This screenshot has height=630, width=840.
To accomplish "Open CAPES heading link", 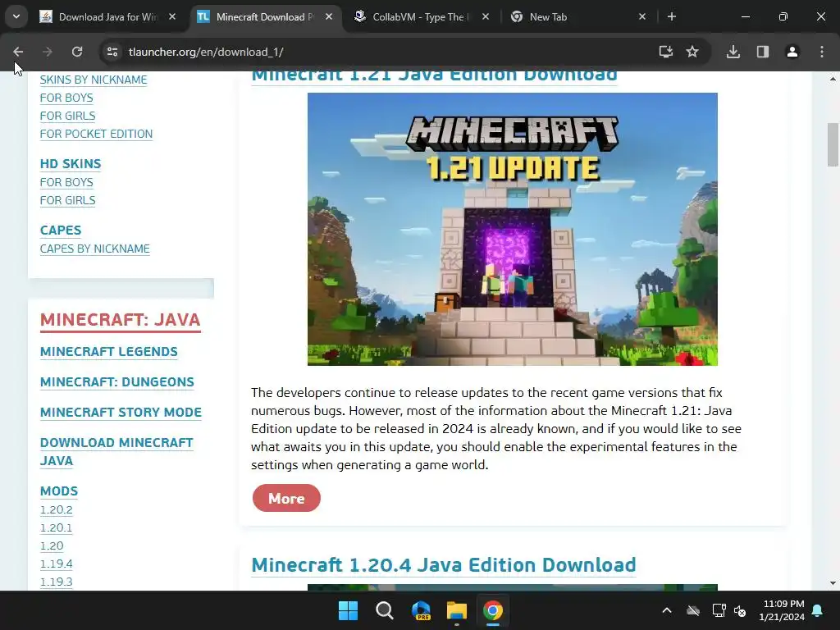I will [x=61, y=231].
